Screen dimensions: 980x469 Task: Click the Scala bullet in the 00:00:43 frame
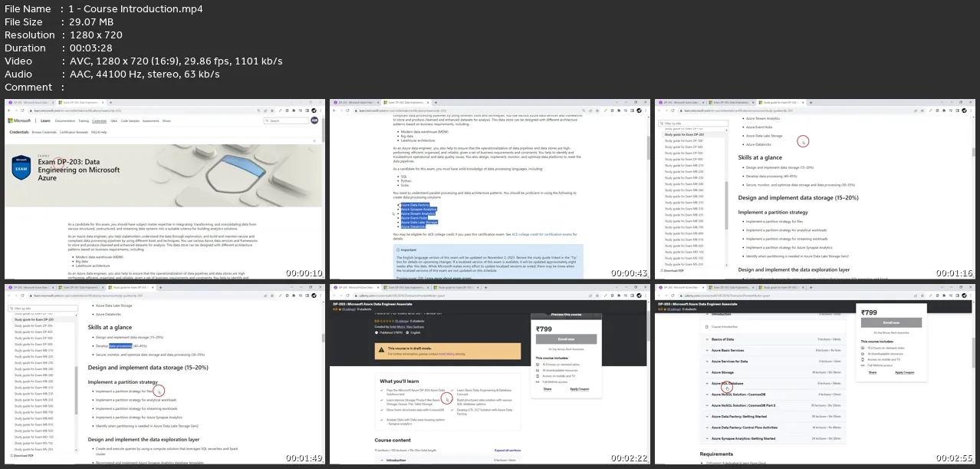403,185
